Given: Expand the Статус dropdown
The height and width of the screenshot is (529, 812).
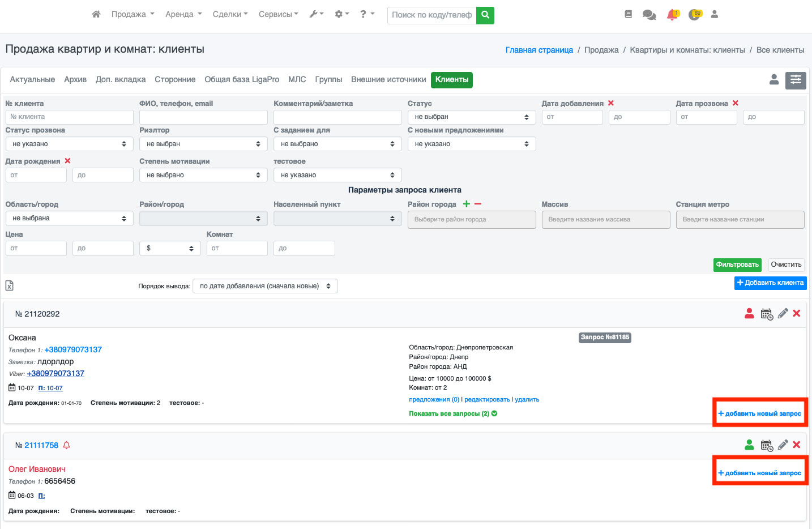Looking at the screenshot, I should coord(471,117).
